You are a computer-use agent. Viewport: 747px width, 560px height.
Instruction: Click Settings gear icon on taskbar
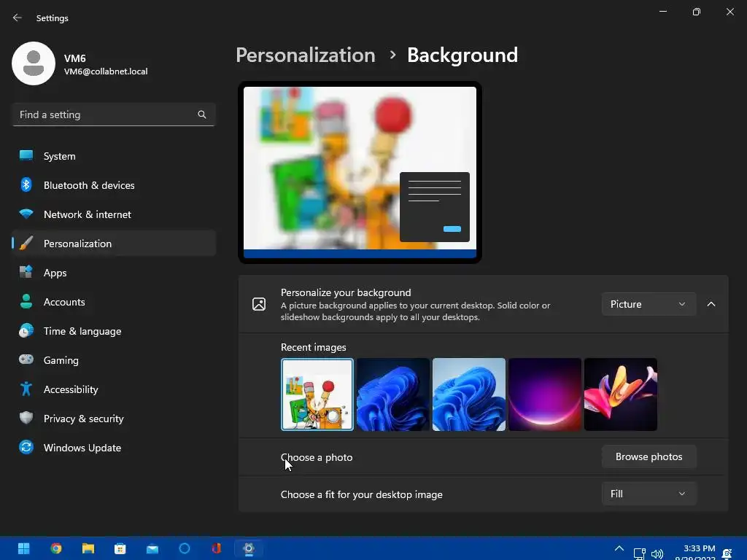[248, 548]
